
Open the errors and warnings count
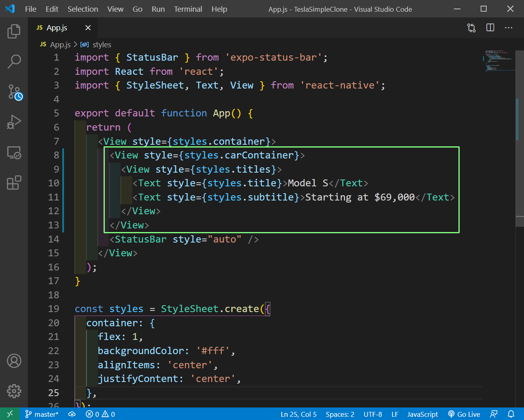pyautogui.click(x=100, y=414)
